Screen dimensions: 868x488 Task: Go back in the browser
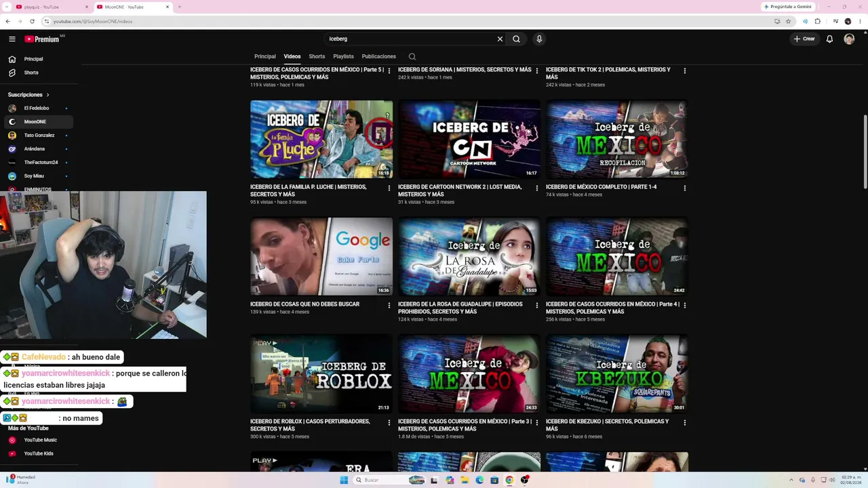(8, 21)
